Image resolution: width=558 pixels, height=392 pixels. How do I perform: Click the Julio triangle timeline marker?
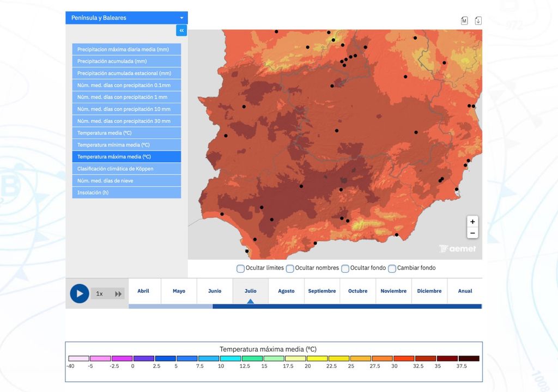click(x=251, y=301)
